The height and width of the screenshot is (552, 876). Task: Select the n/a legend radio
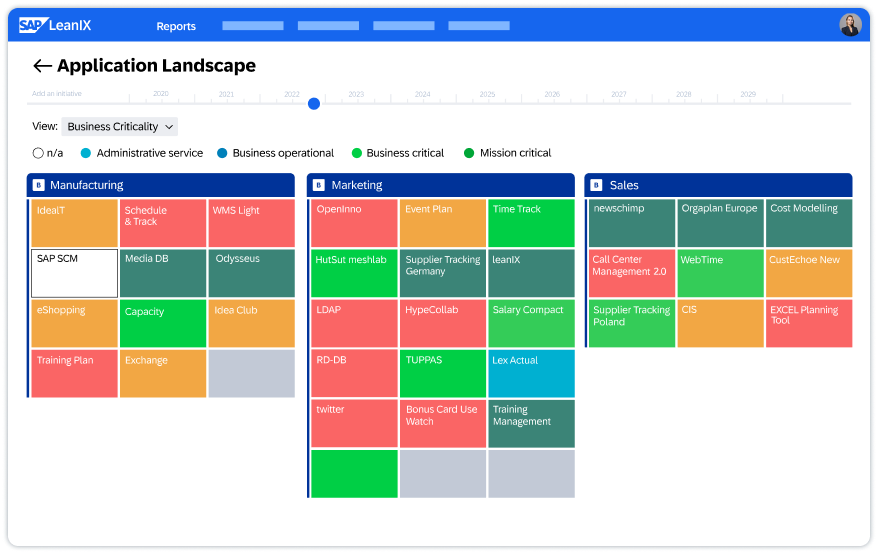pos(38,153)
